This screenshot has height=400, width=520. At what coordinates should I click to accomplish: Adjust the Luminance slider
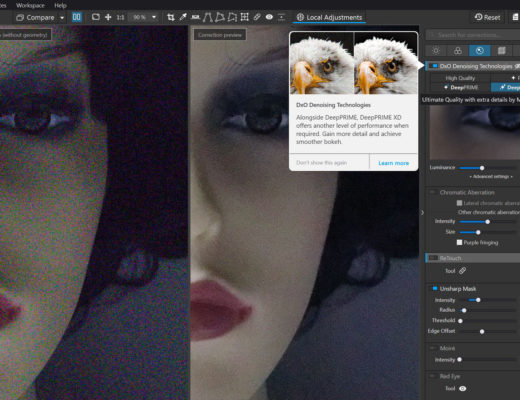coord(482,168)
